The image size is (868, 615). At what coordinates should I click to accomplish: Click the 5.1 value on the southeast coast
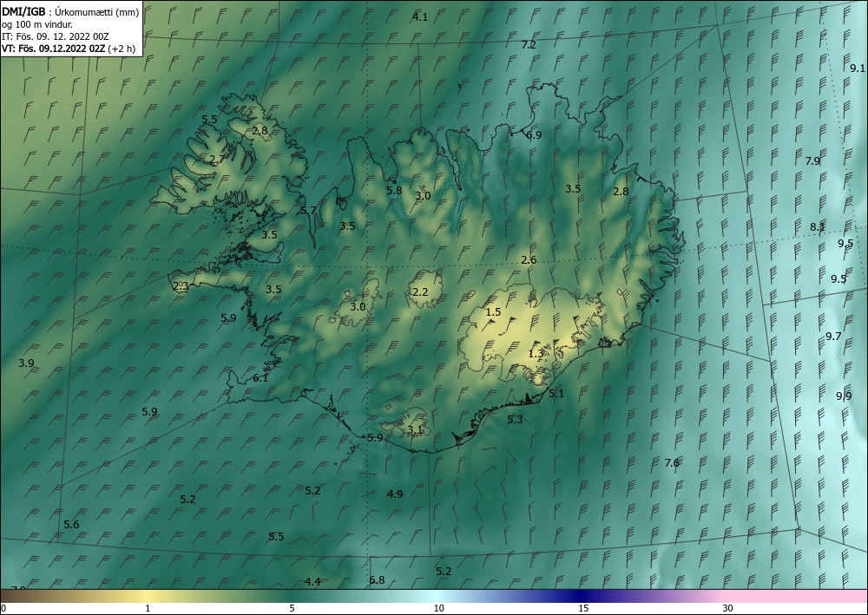(x=556, y=394)
